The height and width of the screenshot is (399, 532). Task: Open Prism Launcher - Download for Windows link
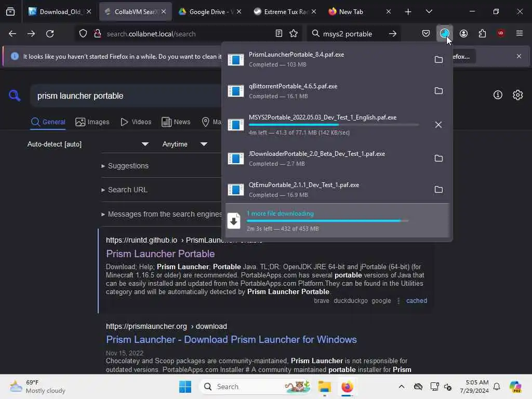(x=231, y=340)
